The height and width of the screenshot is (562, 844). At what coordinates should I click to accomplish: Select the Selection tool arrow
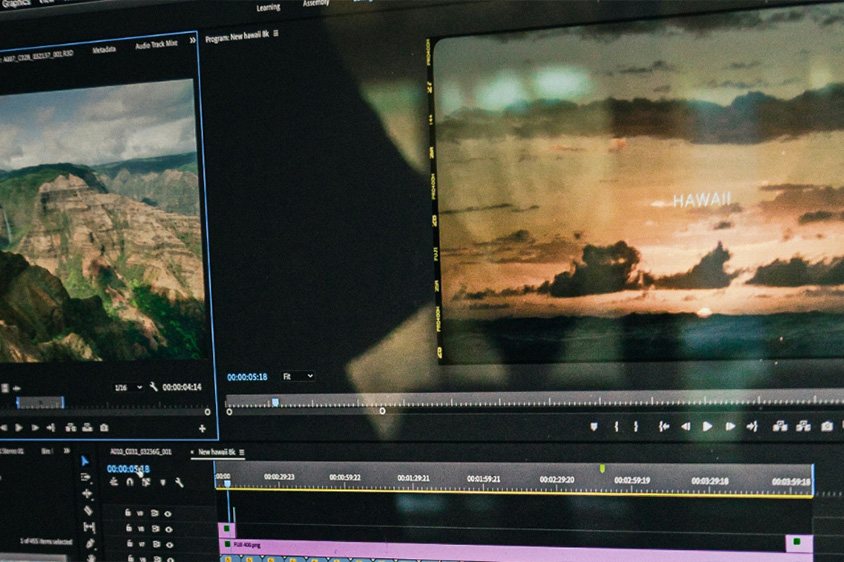point(86,460)
